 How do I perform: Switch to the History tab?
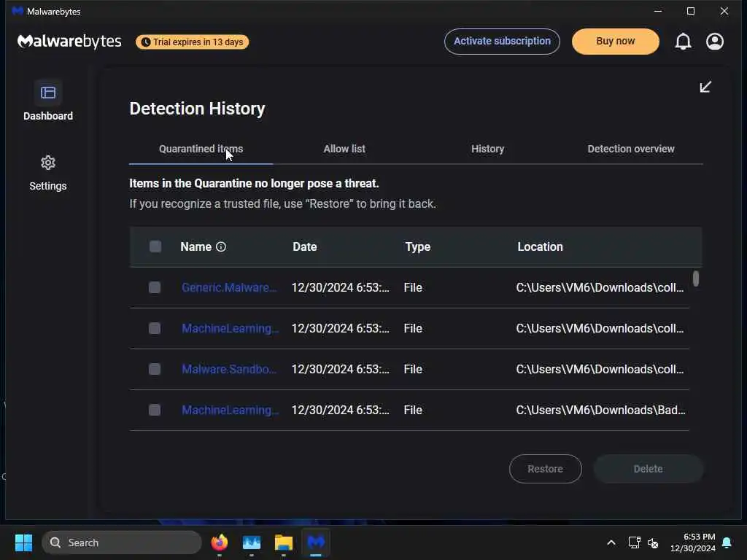click(x=488, y=149)
